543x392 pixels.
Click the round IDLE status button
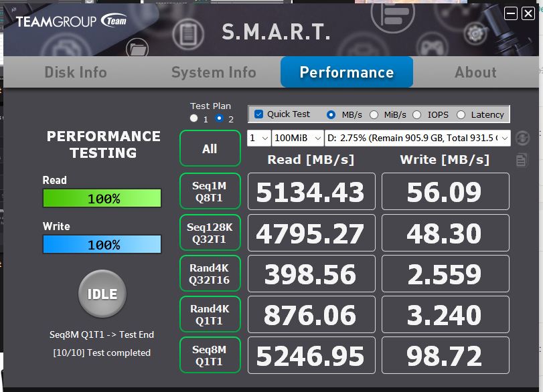tap(102, 294)
